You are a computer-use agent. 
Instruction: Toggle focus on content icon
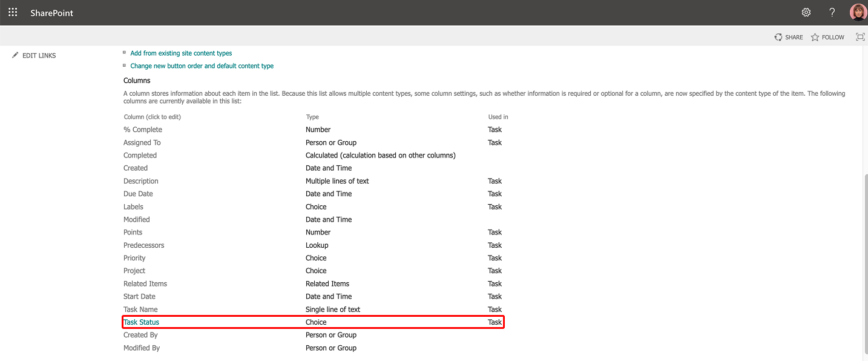point(860,38)
